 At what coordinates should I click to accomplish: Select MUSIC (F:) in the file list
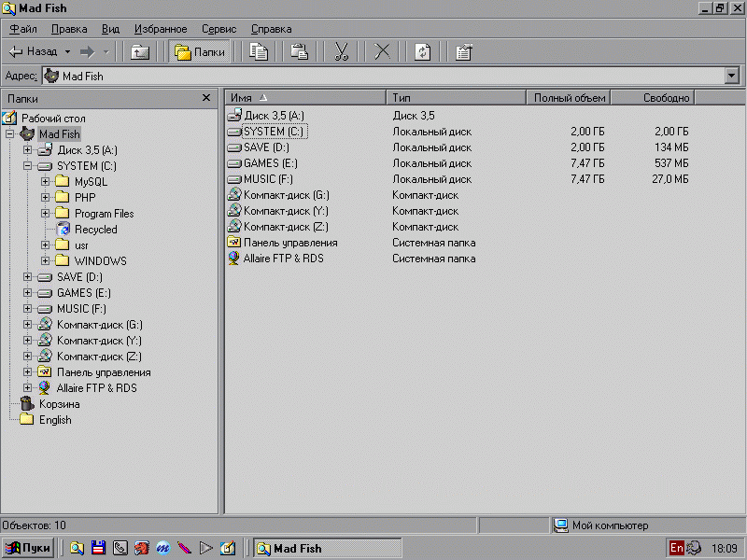267,179
